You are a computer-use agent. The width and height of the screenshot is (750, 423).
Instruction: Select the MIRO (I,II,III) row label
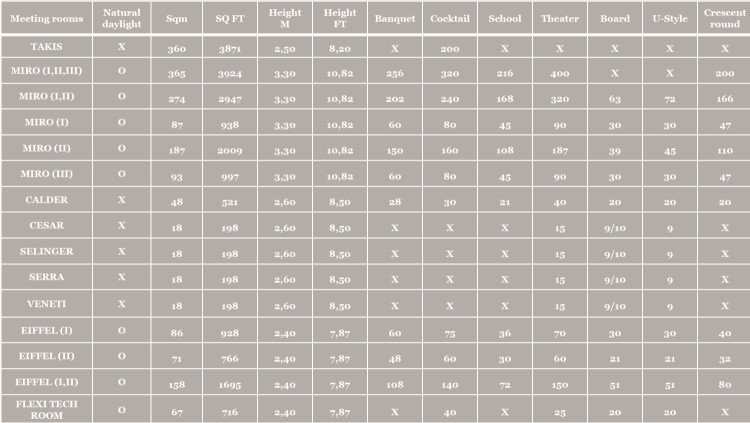[46, 71]
